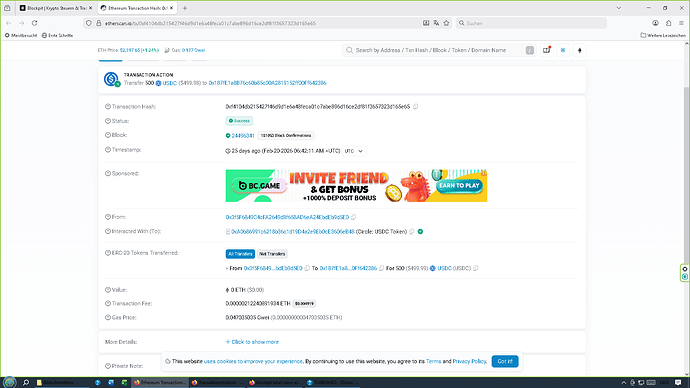Screen dimensions: 690x388
Task: Copy the recipient address in ERC-20 transfer row
Action: (382, 268)
